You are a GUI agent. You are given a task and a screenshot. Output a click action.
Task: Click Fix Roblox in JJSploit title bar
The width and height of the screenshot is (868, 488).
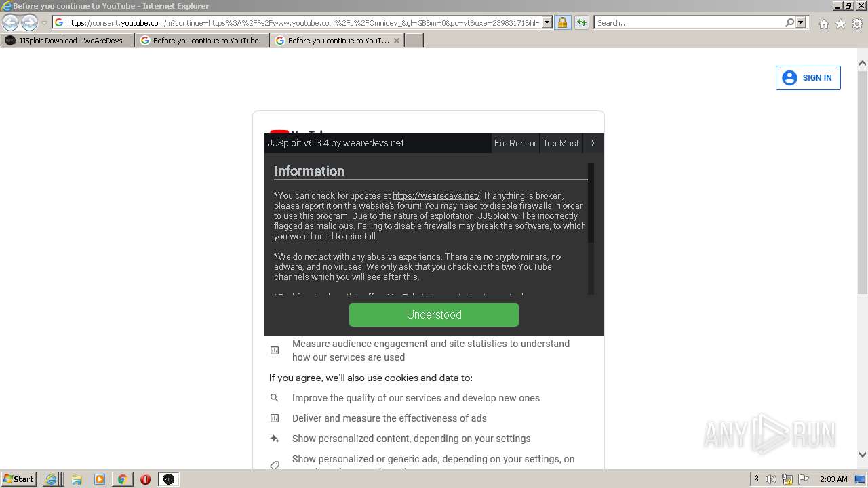pyautogui.click(x=515, y=143)
